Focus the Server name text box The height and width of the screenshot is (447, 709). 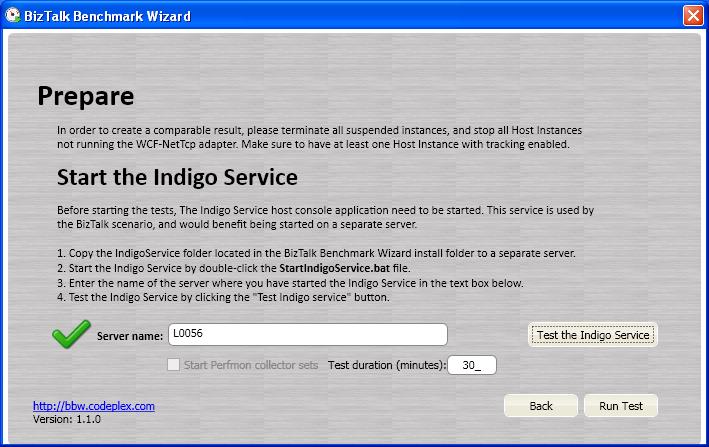(x=308, y=334)
